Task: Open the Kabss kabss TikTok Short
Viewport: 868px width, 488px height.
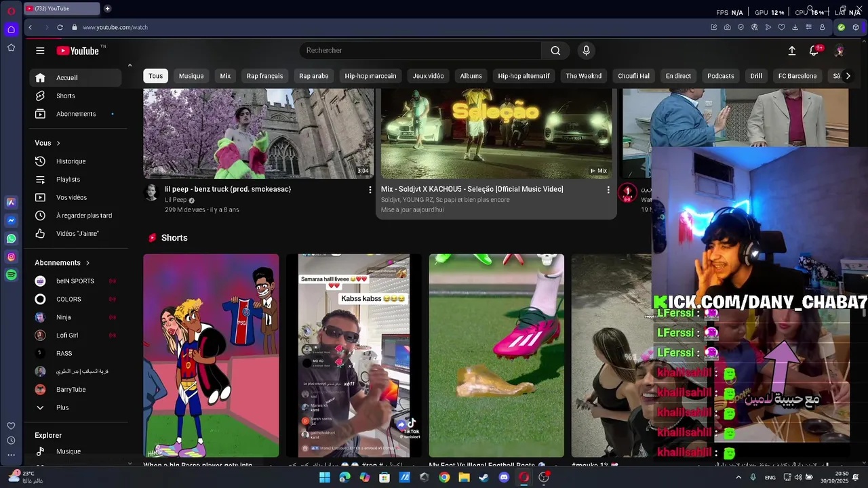Action: tap(354, 356)
